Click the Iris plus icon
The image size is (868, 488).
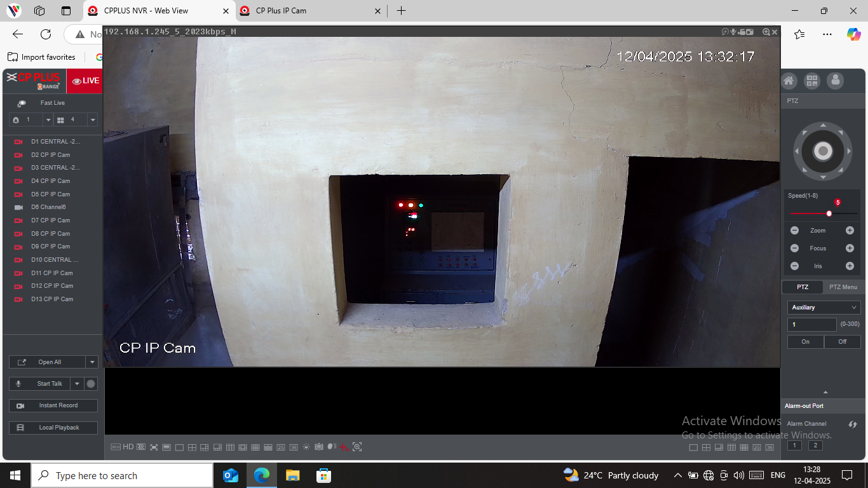(x=850, y=266)
